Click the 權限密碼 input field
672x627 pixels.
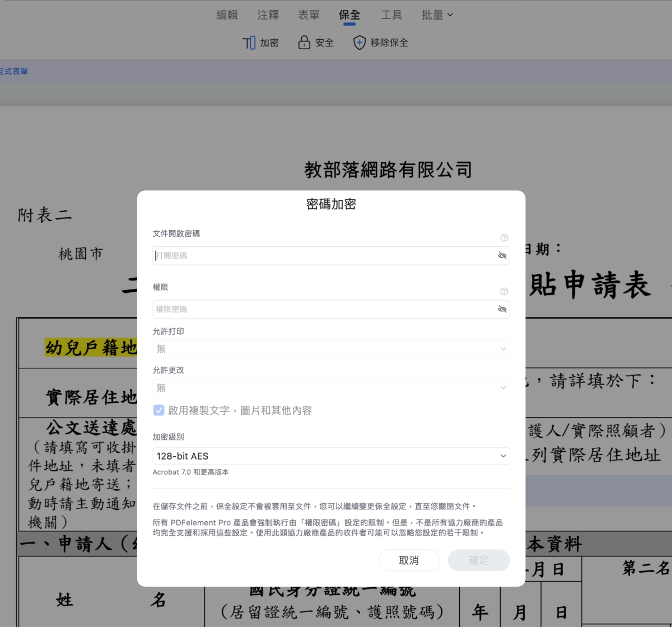(x=325, y=309)
